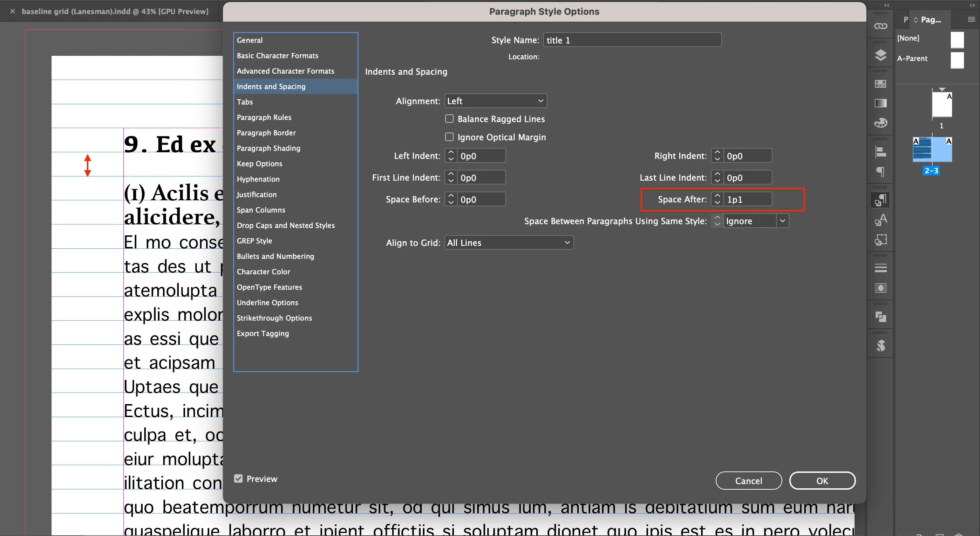Screen dimensions: 980x536
Task: Open the Color palette panel icon
Action: (x=880, y=123)
